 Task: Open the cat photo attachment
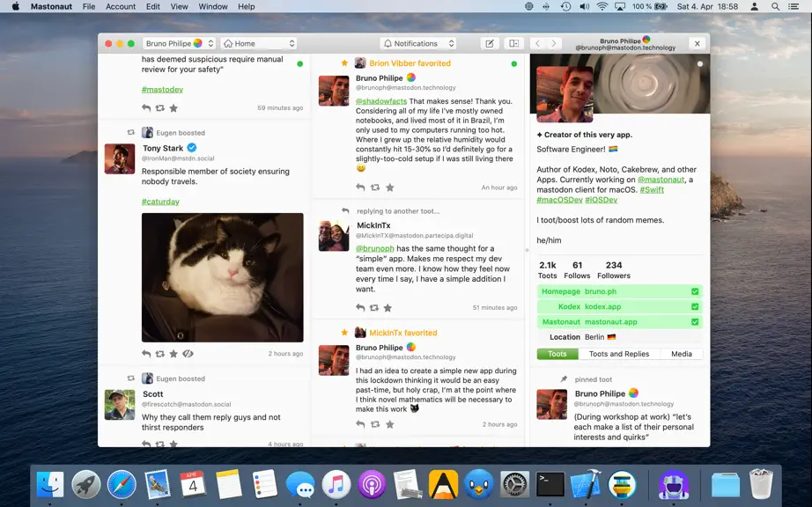(223, 277)
